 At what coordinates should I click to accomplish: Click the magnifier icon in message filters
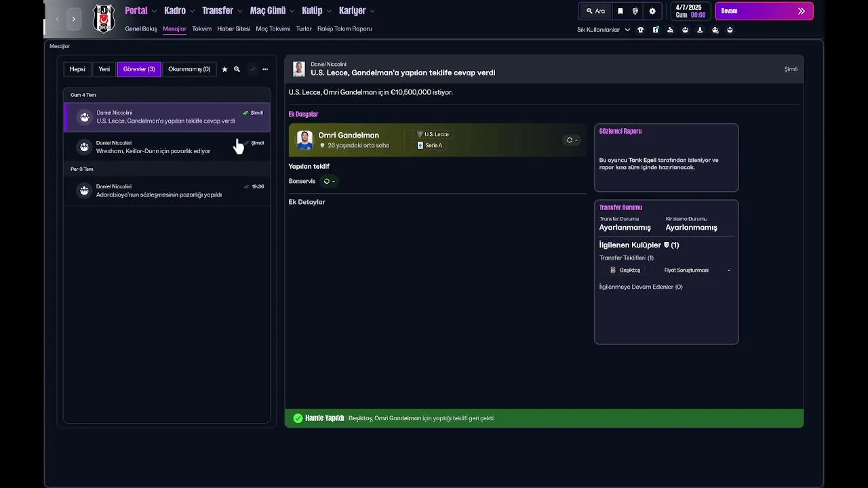237,69
